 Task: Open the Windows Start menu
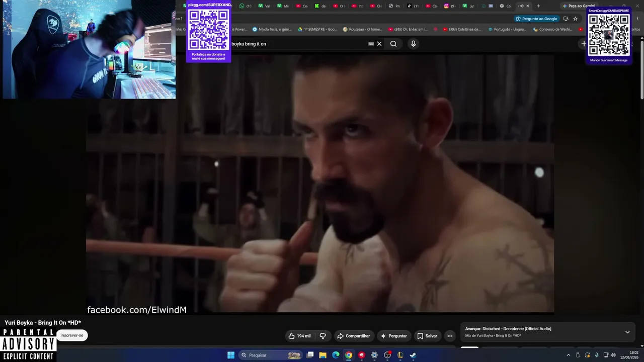[x=231, y=355]
